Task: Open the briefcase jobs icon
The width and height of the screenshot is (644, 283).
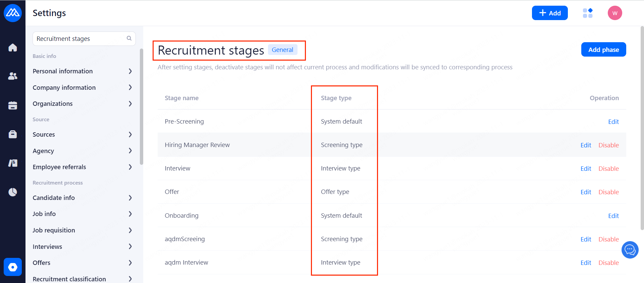Action: coord(13,134)
